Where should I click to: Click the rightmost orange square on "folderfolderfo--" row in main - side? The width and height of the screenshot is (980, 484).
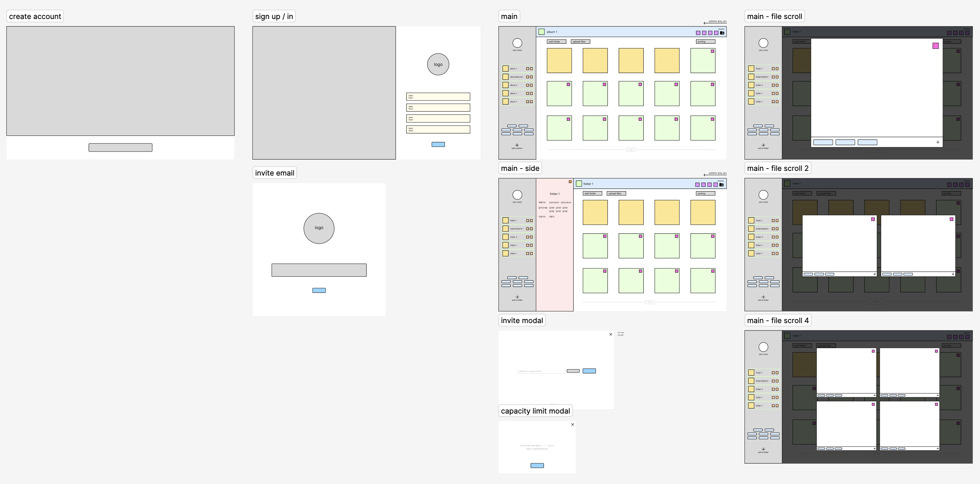coord(531,229)
